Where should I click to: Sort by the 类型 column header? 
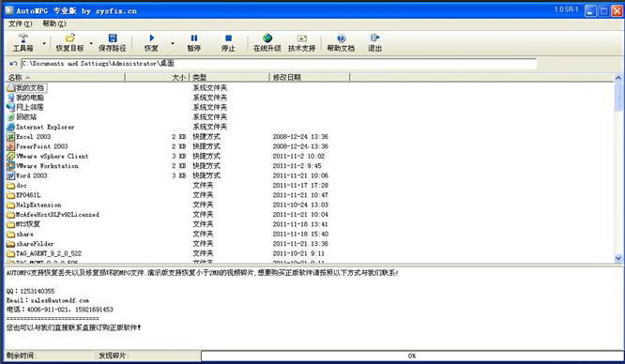click(229, 77)
